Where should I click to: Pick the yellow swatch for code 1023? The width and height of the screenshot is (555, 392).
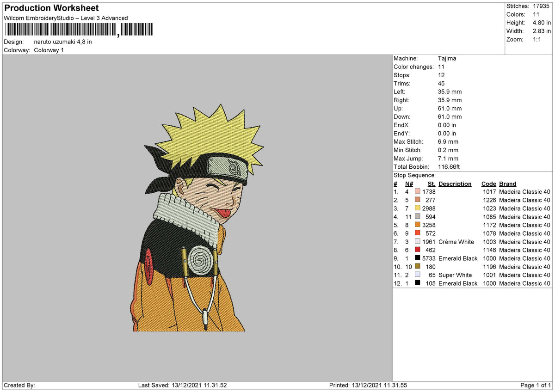coord(418,208)
